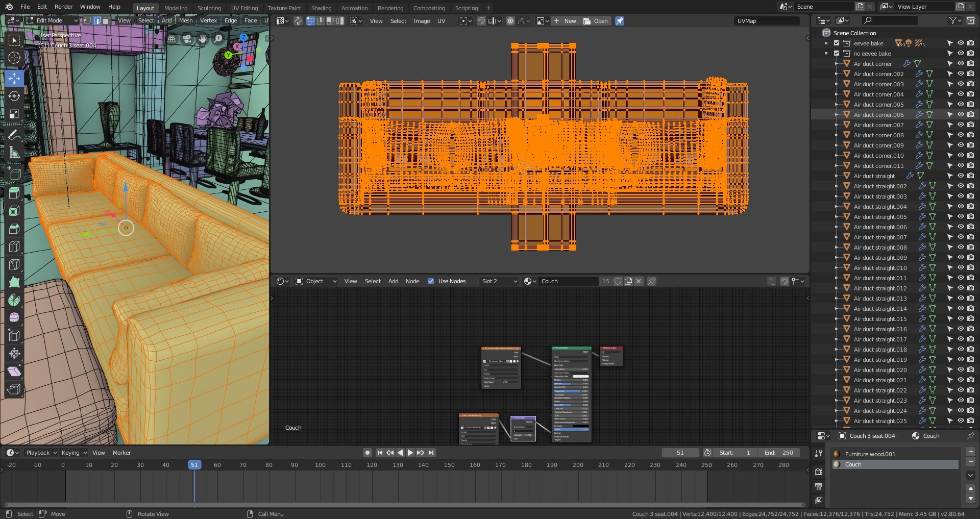Screen dimensions: 980x519
Task: Select the Cursor tool in viewport toolbar
Action: click(14, 58)
